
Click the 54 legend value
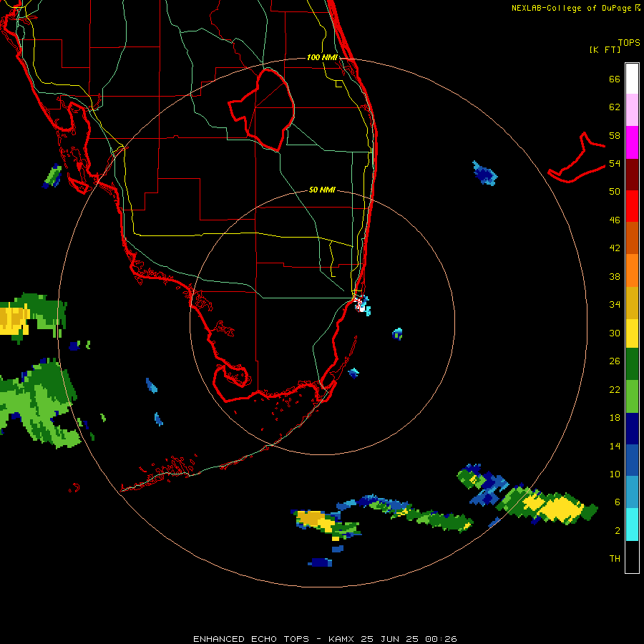pyautogui.click(x=615, y=163)
